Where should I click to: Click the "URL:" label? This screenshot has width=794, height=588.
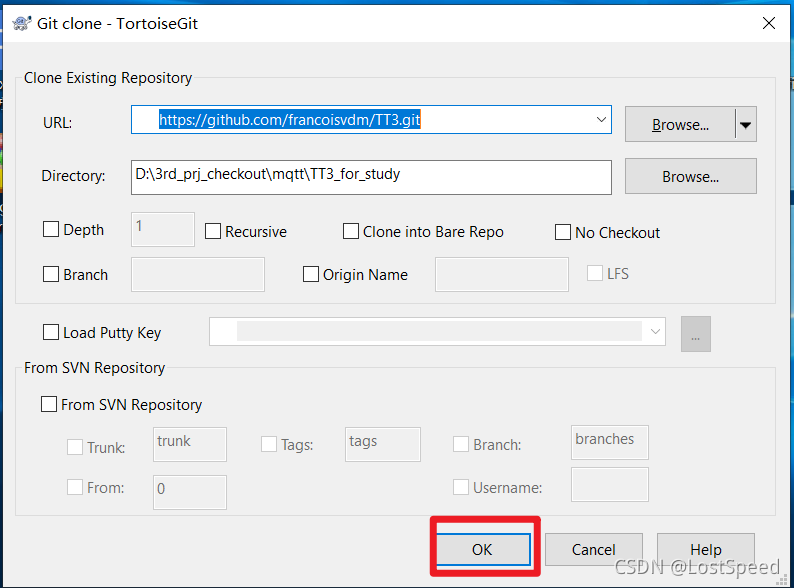pos(58,123)
